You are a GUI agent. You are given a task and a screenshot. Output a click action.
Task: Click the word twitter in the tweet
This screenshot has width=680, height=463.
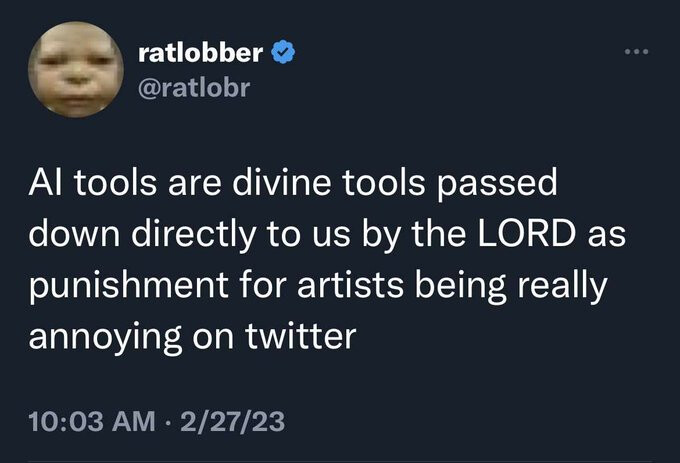pos(299,337)
